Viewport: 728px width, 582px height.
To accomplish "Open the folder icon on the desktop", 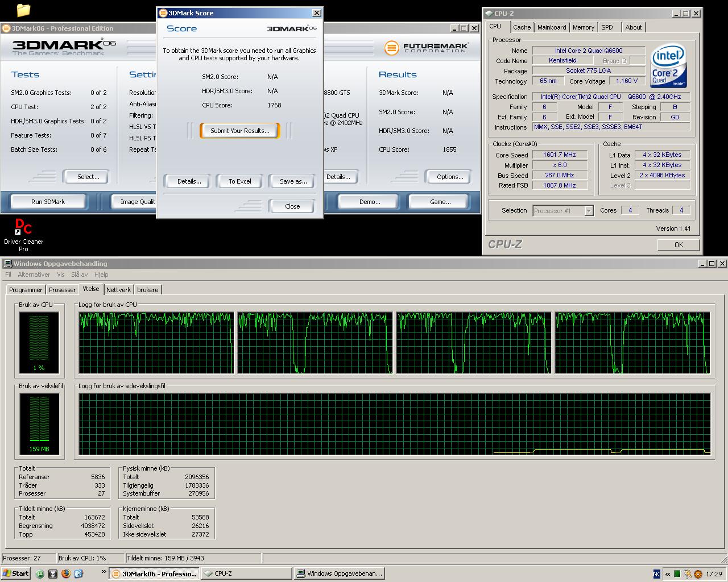I will (x=23, y=10).
